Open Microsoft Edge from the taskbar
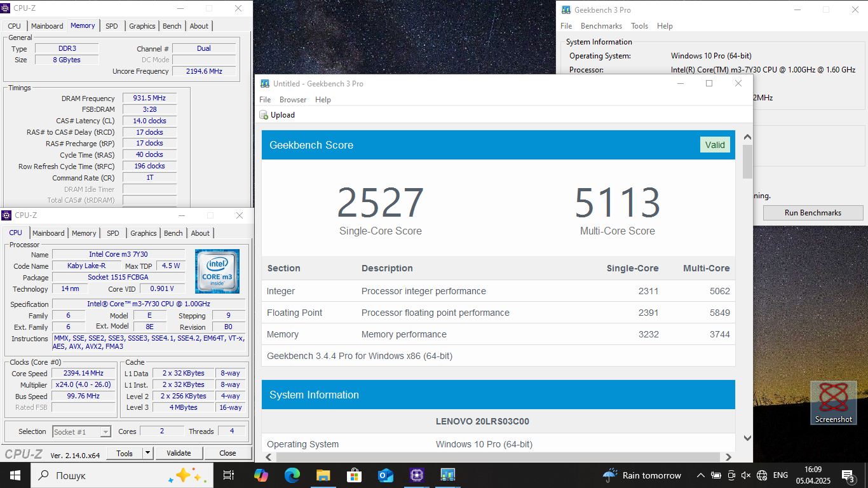The width and height of the screenshot is (868, 488). click(292, 475)
